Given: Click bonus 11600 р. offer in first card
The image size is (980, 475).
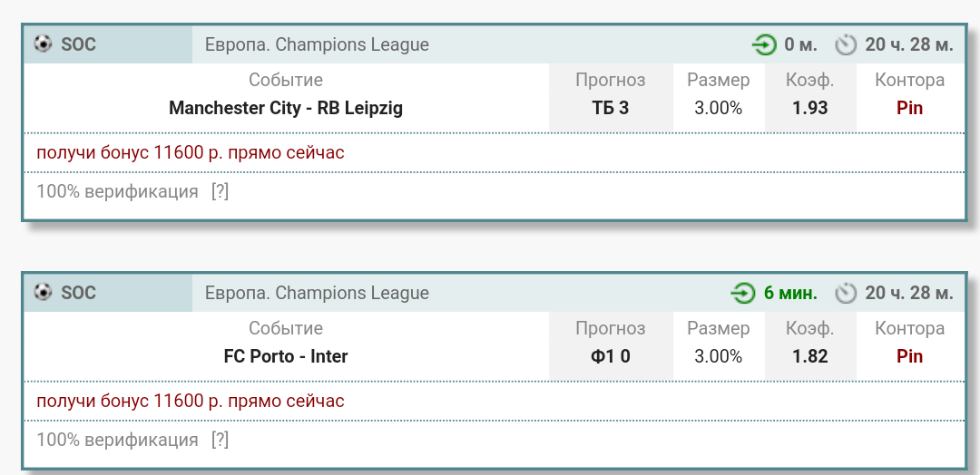Looking at the screenshot, I should pos(191,152).
